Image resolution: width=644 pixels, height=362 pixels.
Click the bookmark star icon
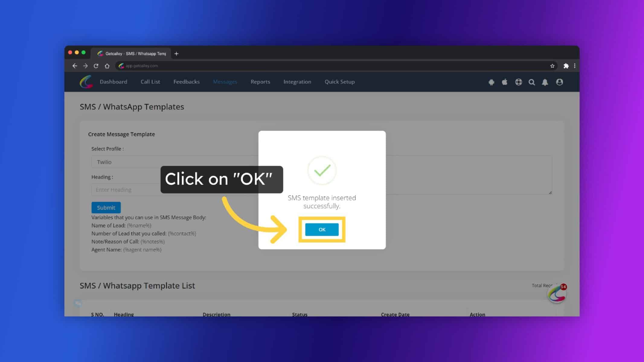(552, 66)
